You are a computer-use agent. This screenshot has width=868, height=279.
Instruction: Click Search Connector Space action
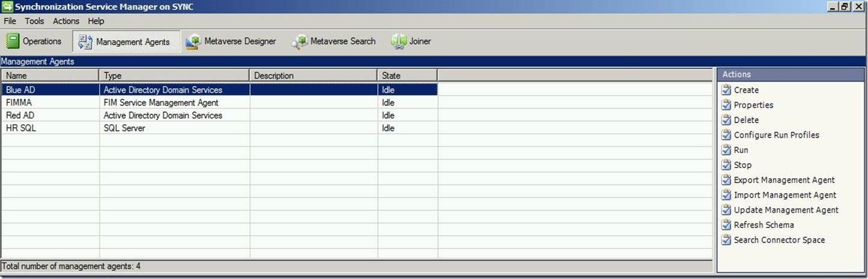(779, 240)
